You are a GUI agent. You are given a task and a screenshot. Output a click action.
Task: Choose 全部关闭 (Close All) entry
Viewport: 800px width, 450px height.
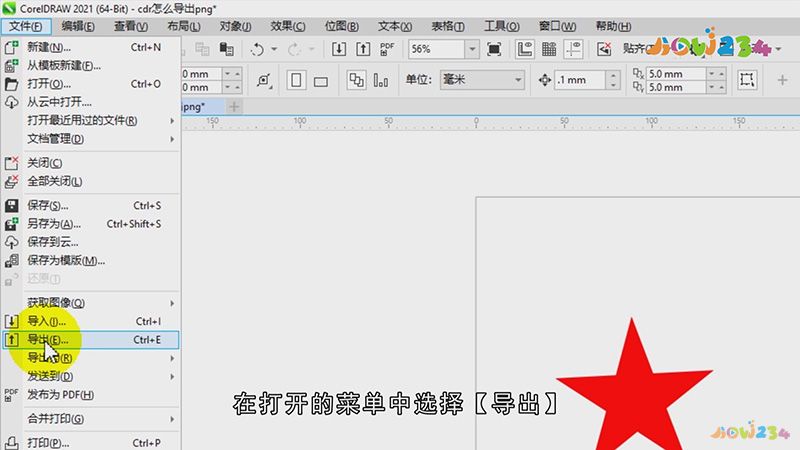coord(91,181)
